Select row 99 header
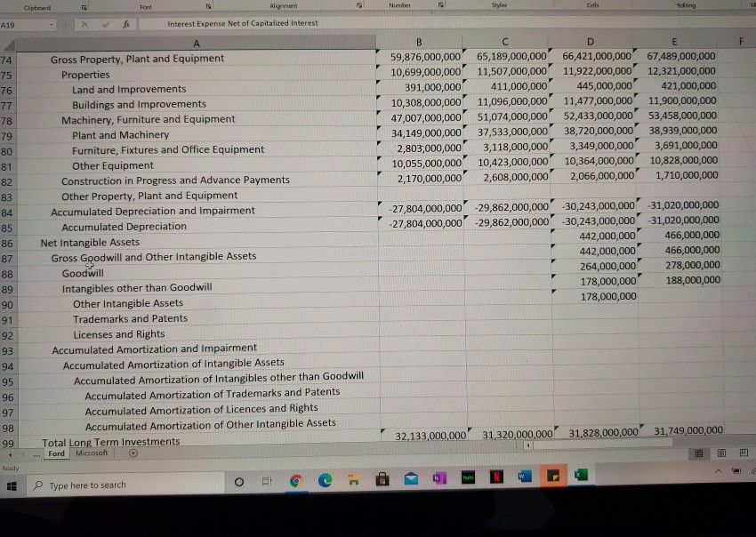The width and height of the screenshot is (756, 537). click(8, 443)
